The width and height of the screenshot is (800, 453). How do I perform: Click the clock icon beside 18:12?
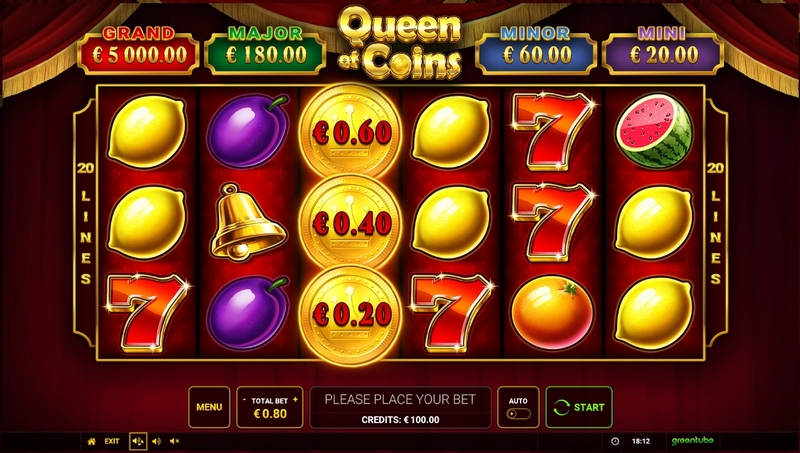(x=615, y=441)
